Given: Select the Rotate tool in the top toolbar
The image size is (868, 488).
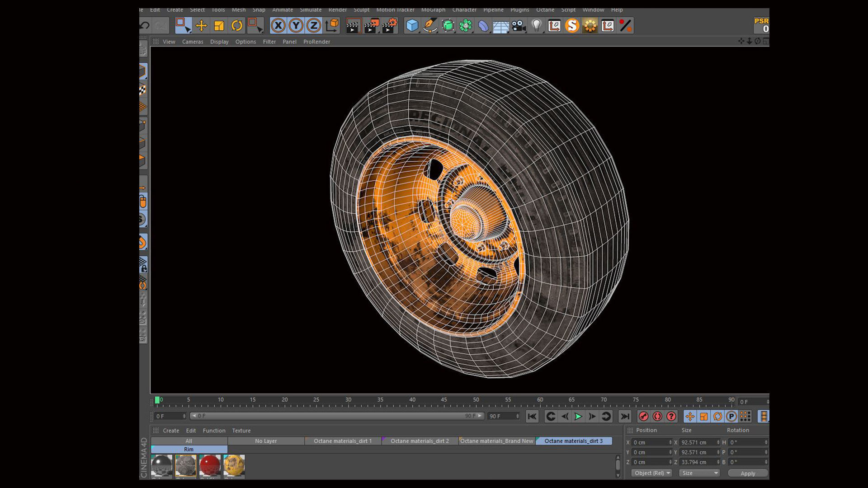Looking at the screenshot, I should point(237,26).
